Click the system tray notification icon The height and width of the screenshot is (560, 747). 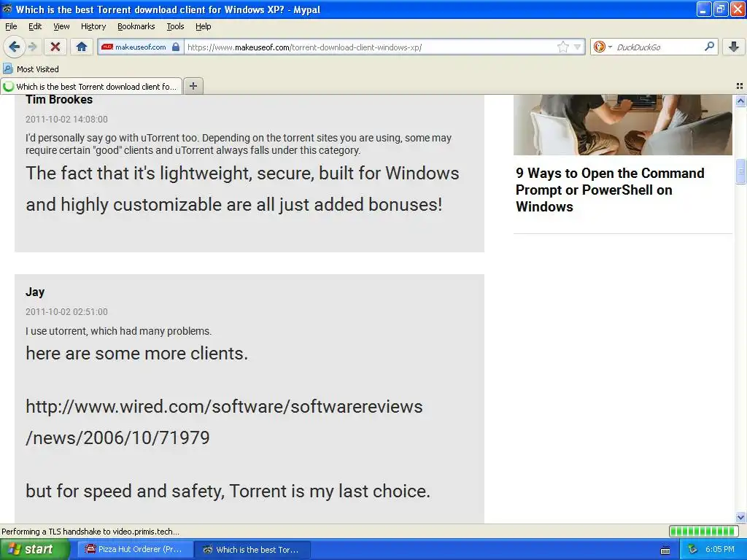pyautogui.click(x=692, y=549)
